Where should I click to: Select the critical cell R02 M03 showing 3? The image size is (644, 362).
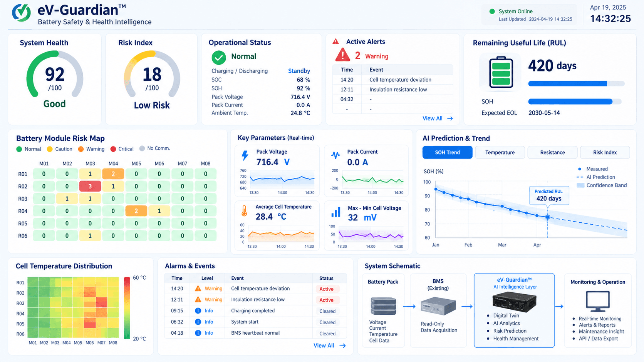pyautogui.click(x=90, y=186)
